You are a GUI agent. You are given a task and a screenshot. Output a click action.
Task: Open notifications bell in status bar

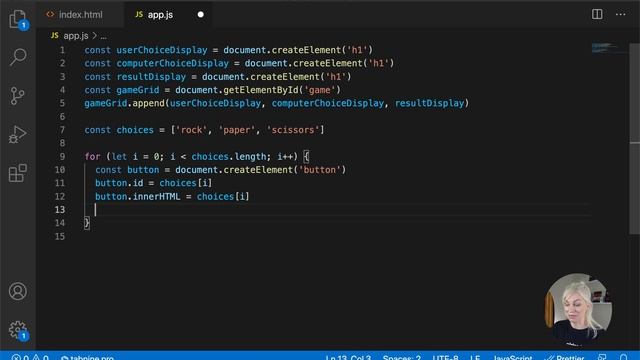click(x=623, y=357)
